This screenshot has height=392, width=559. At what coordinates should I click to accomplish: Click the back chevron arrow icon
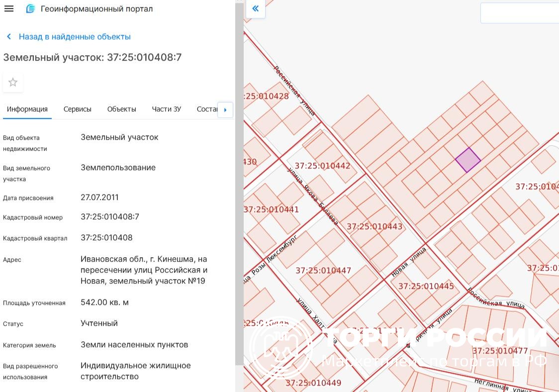(x=9, y=37)
